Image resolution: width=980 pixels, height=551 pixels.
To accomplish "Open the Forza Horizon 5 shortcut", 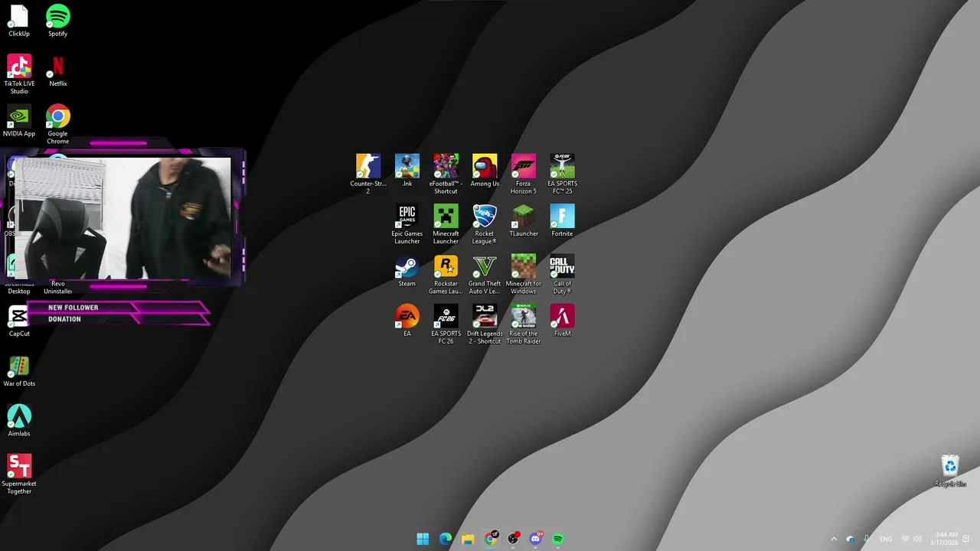I will (x=524, y=174).
